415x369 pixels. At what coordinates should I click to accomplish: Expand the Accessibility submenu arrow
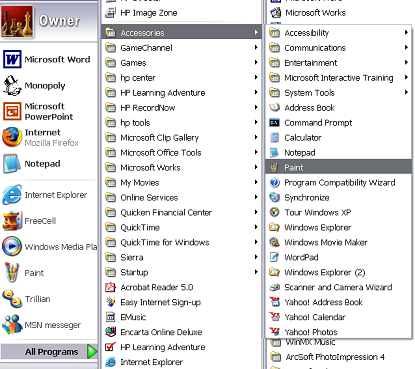406,32
